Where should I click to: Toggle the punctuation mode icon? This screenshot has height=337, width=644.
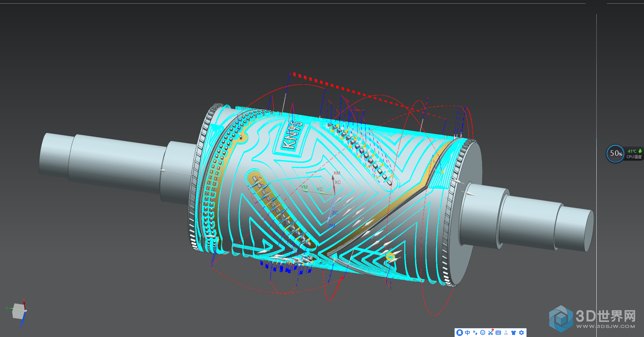[x=475, y=333]
